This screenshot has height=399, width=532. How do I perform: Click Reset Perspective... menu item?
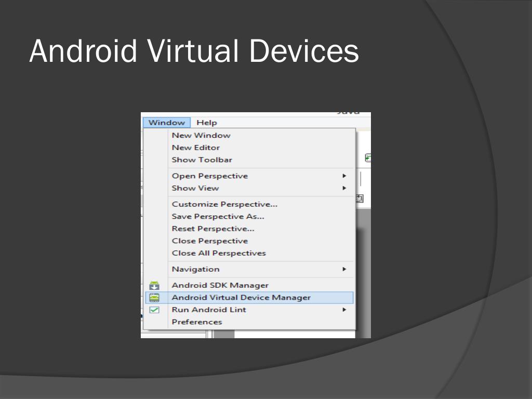tap(250, 229)
